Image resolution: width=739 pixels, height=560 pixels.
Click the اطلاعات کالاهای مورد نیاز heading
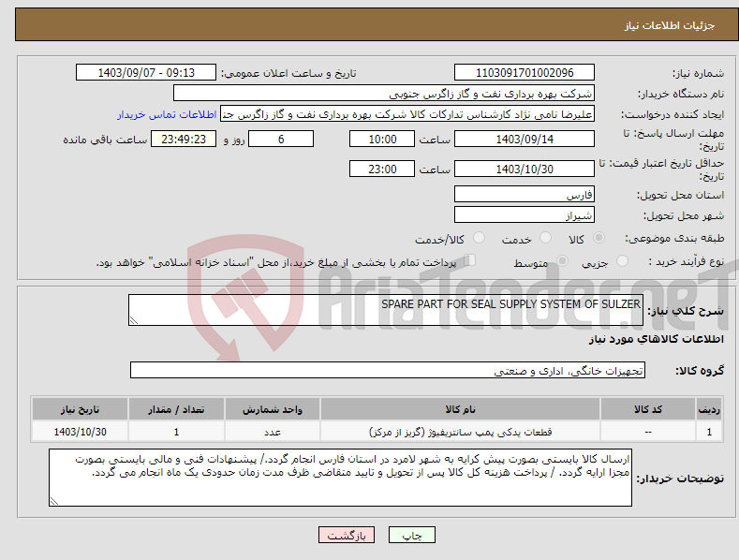click(x=656, y=339)
